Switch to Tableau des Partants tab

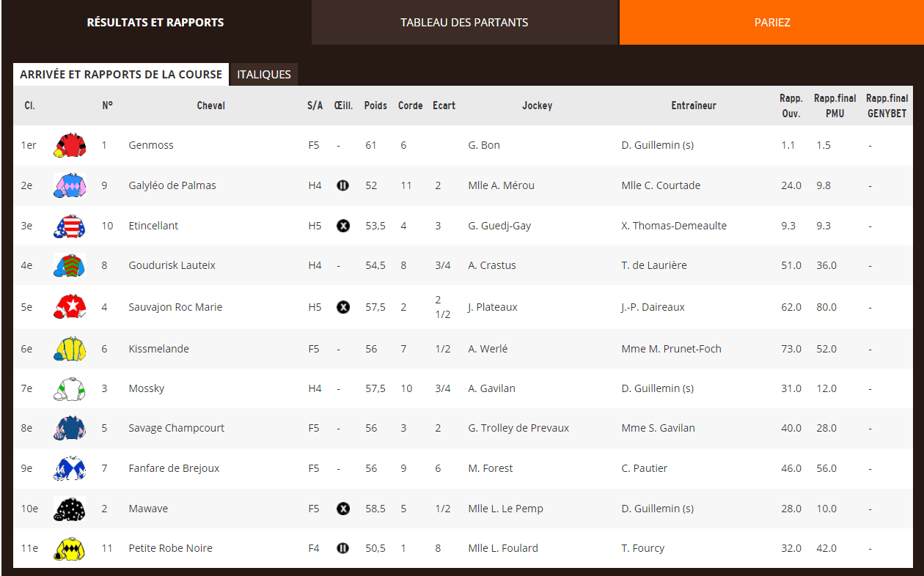pos(464,22)
